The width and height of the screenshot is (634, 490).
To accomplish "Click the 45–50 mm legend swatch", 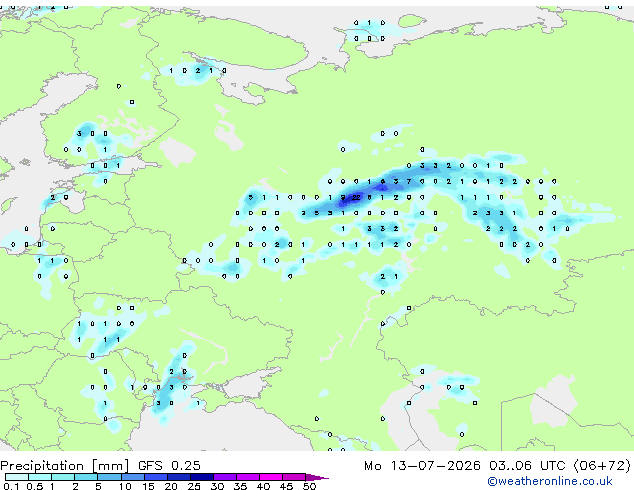I will pyautogui.click(x=294, y=477).
